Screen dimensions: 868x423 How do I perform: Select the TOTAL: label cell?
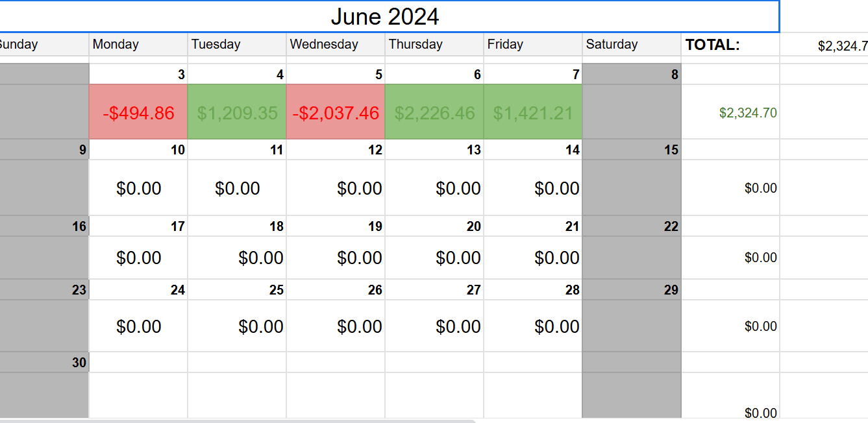(730, 45)
